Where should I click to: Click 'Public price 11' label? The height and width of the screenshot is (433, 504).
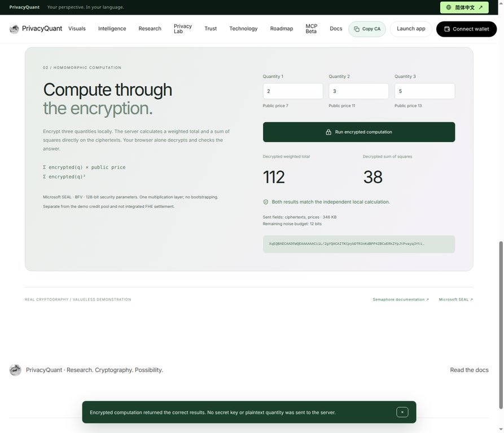(341, 105)
